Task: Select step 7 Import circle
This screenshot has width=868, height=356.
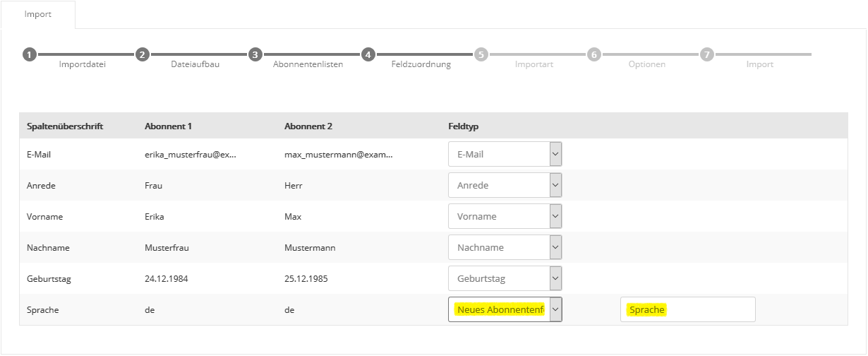Action: click(x=707, y=54)
